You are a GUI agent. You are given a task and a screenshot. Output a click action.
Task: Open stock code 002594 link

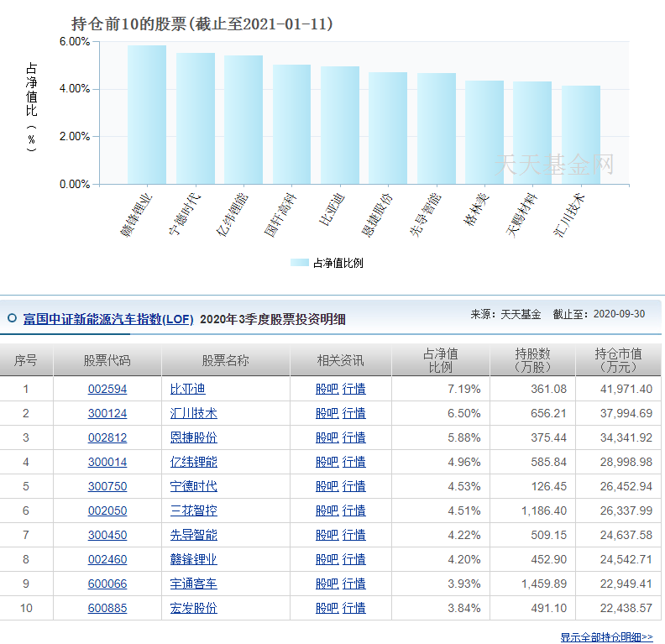[107, 389]
